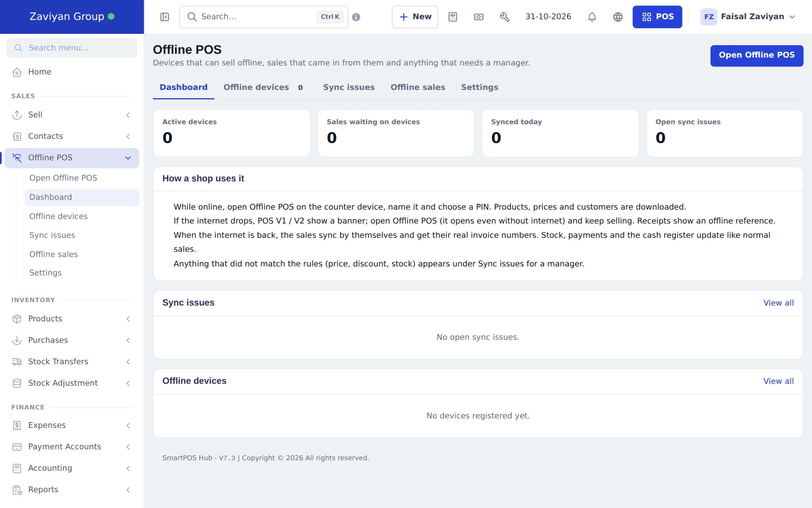The width and height of the screenshot is (812, 508).
Task: Click the 31-10-2026 date text
Action: point(548,17)
